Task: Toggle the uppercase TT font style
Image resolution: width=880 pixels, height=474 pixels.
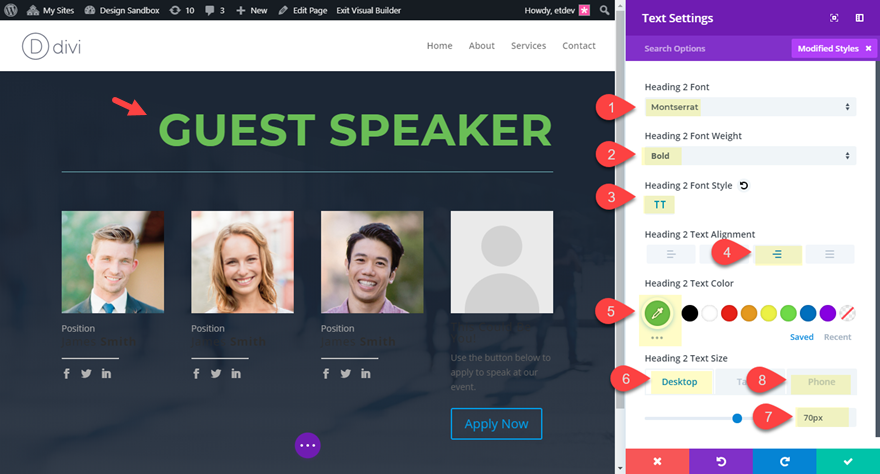Action: [659, 205]
